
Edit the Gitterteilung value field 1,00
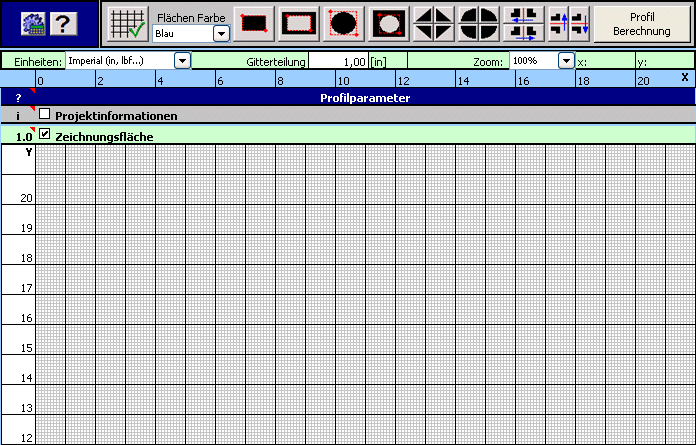[x=338, y=61]
